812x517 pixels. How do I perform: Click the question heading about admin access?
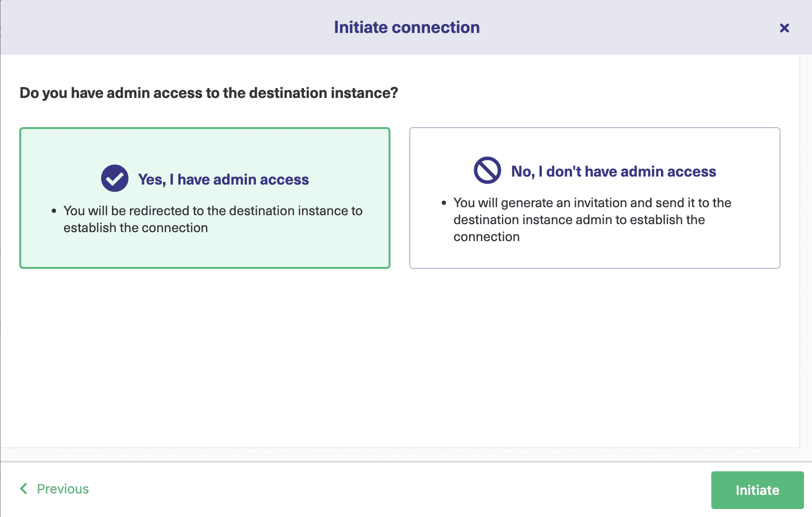click(x=208, y=93)
